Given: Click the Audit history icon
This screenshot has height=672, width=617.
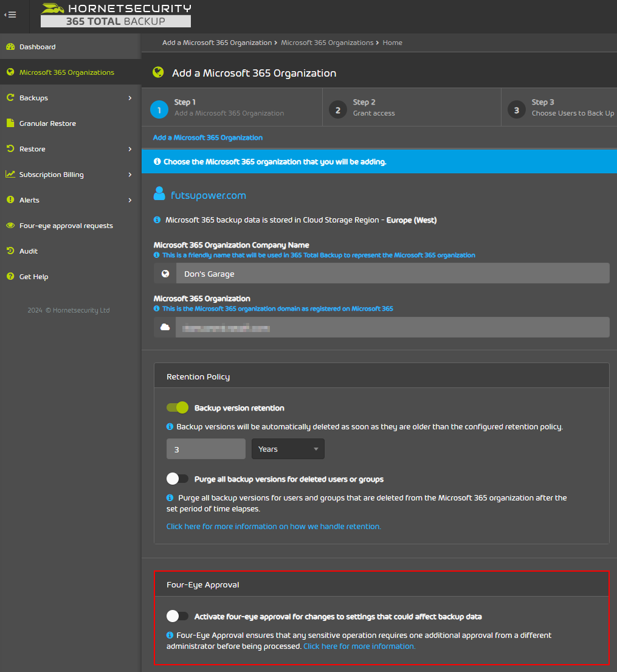Looking at the screenshot, I should click(10, 251).
